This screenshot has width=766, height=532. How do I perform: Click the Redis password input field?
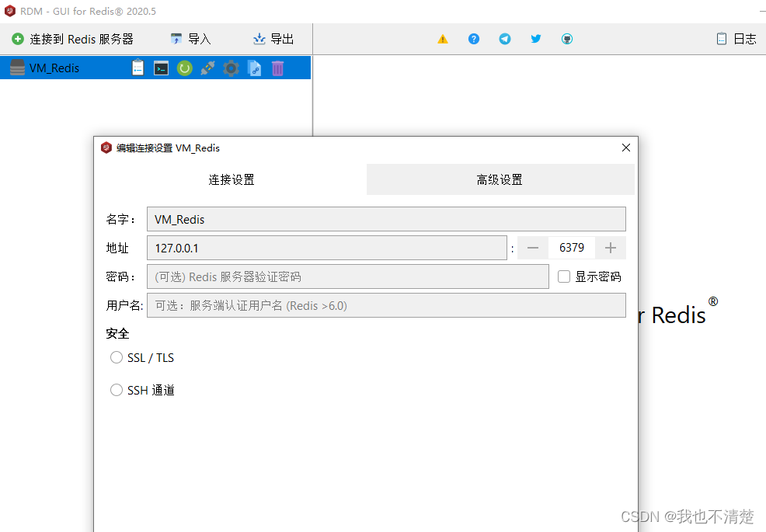click(348, 277)
